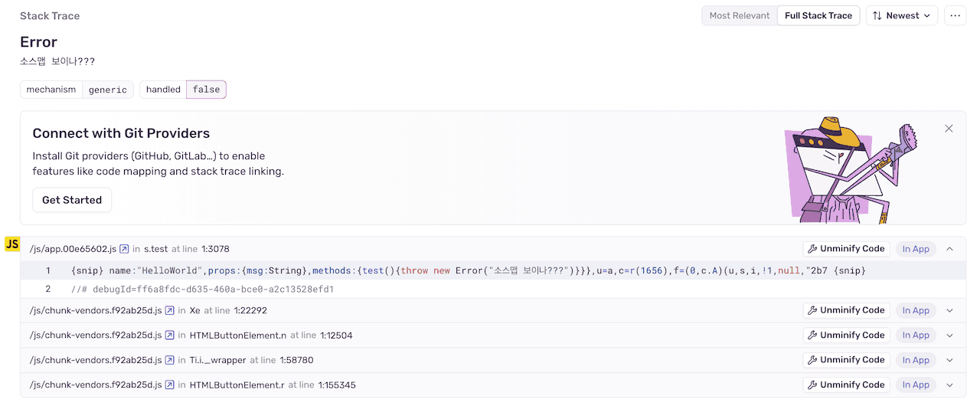980x409 pixels.
Task: Click Unminify Code for HTMLButtonElement.r frame
Action: (x=846, y=385)
